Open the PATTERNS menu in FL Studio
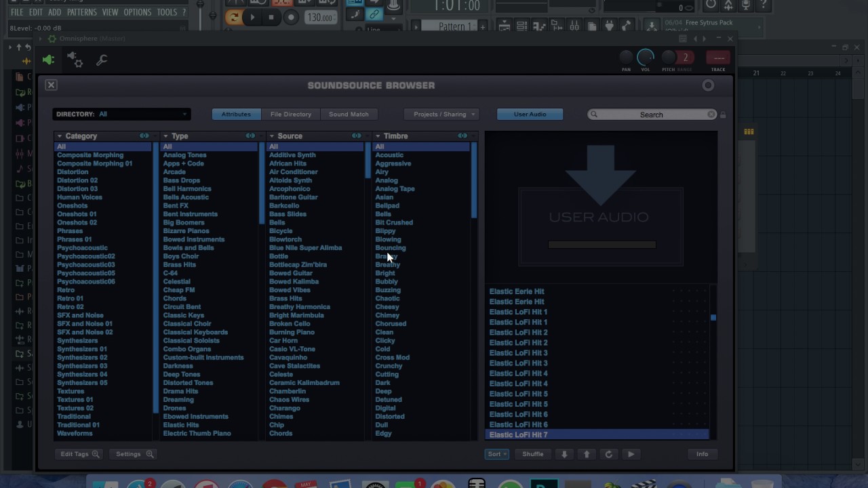 81,12
